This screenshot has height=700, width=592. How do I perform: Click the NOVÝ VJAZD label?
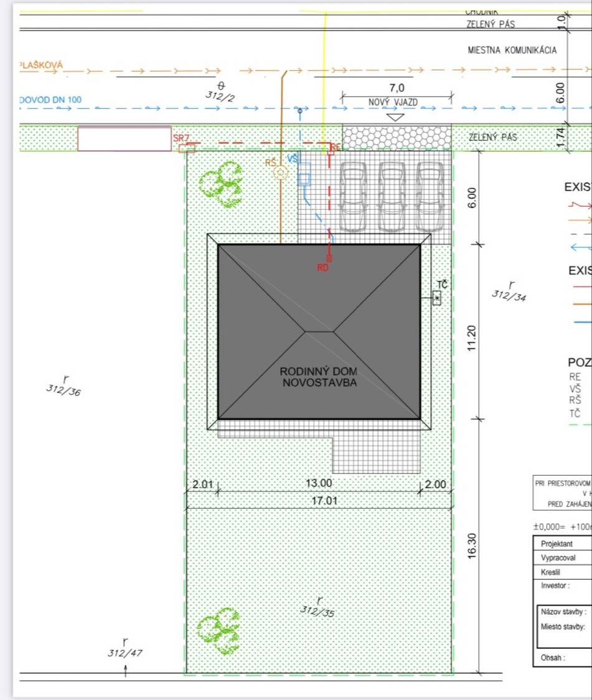coord(393,102)
